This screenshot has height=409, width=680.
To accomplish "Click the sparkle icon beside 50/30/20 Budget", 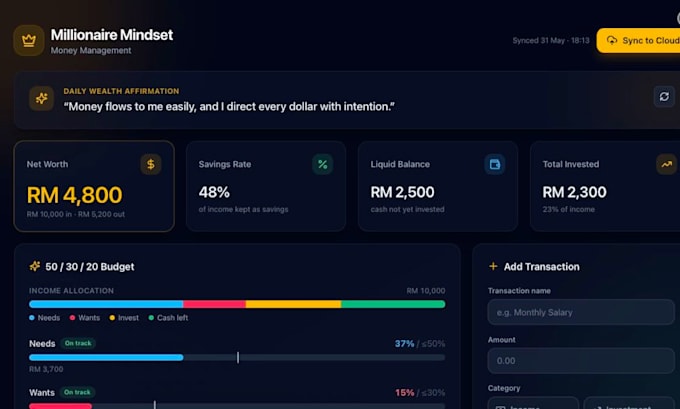I will [x=35, y=266].
